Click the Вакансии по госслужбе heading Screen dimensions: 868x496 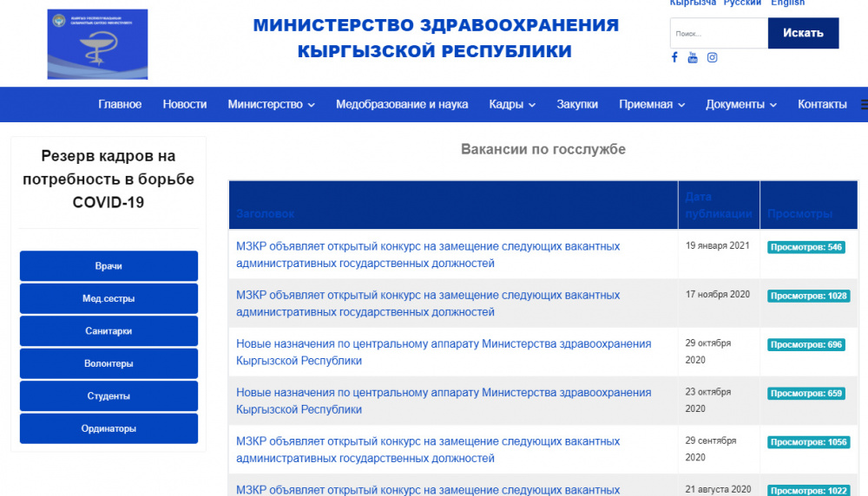click(543, 149)
